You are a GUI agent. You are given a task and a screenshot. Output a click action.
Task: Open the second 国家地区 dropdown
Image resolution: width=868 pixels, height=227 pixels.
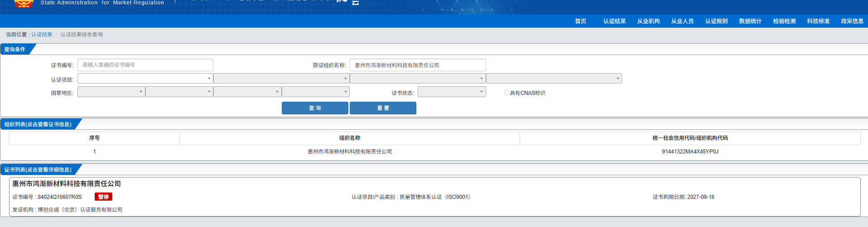pyautogui.click(x=179, y=92)
